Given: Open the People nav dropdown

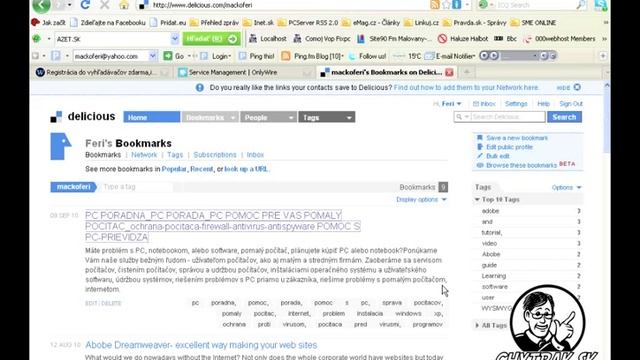Looking at the screenshot, I should click(x=291, y=118).
